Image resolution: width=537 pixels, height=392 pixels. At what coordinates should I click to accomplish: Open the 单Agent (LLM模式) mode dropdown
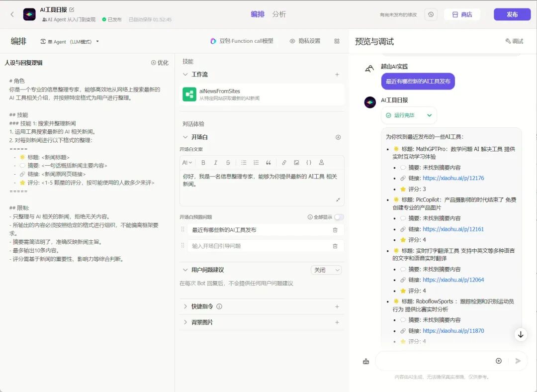click(70, 41)
